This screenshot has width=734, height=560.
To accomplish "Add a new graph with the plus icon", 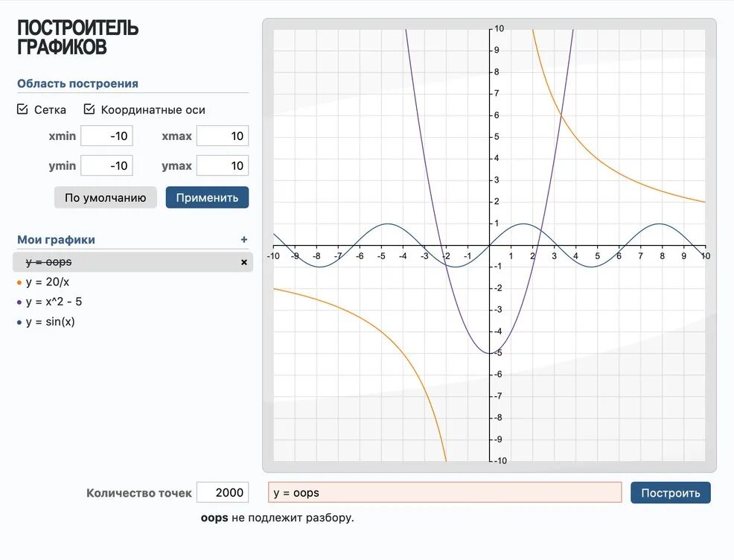I will point(244,240).
